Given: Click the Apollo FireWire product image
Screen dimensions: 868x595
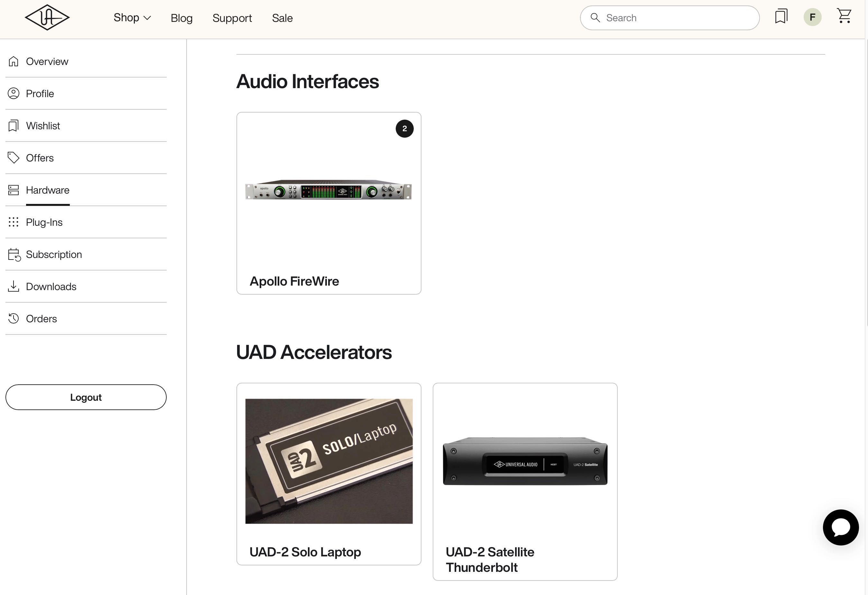Looking at the screenshot, I should (328, 190).
